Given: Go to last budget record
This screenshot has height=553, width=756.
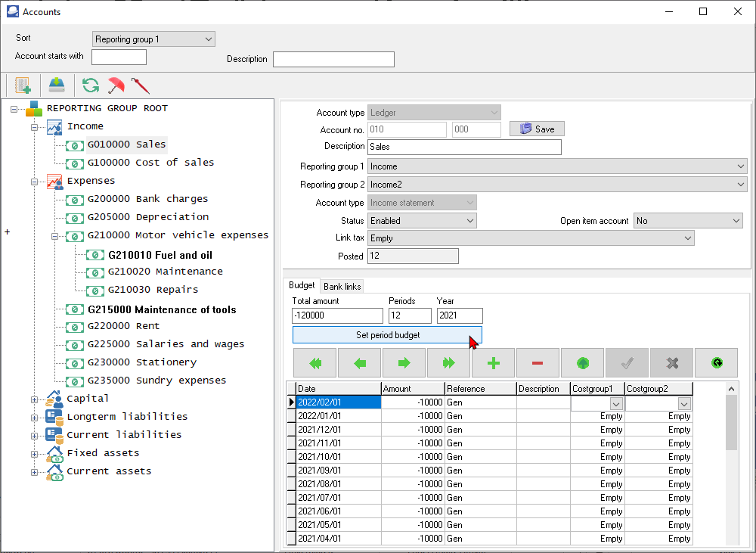Looking at the screenshot, I should 449,363.
